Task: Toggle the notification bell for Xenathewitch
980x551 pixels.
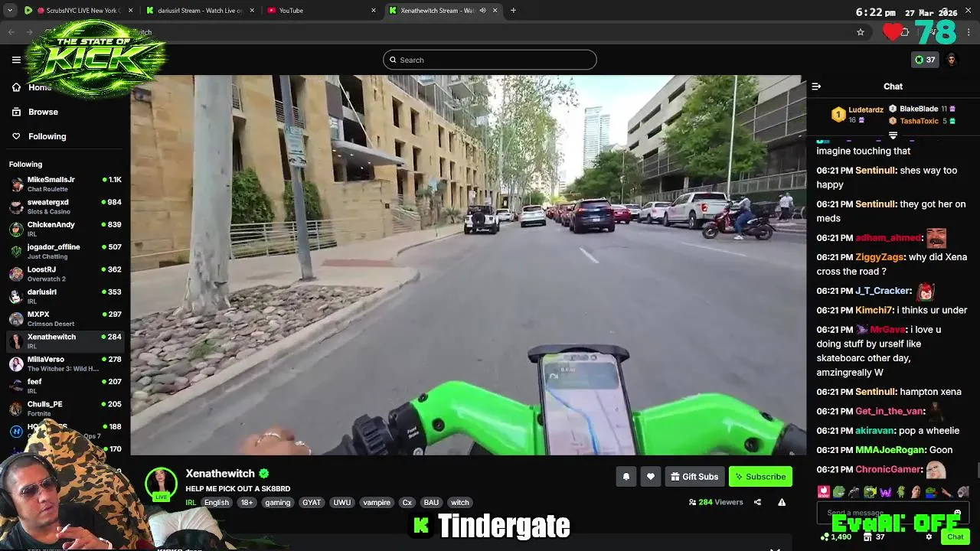Action: point(626,477)
